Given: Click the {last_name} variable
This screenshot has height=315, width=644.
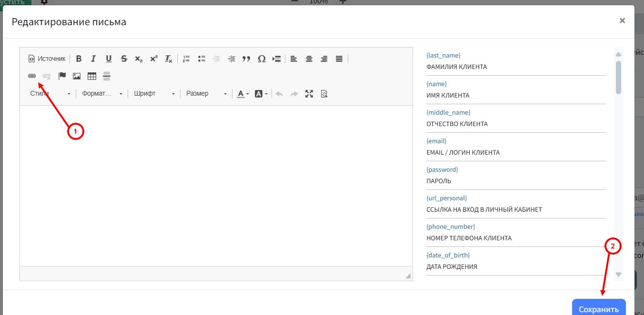Looking at the screenshot, I should 443,56.
